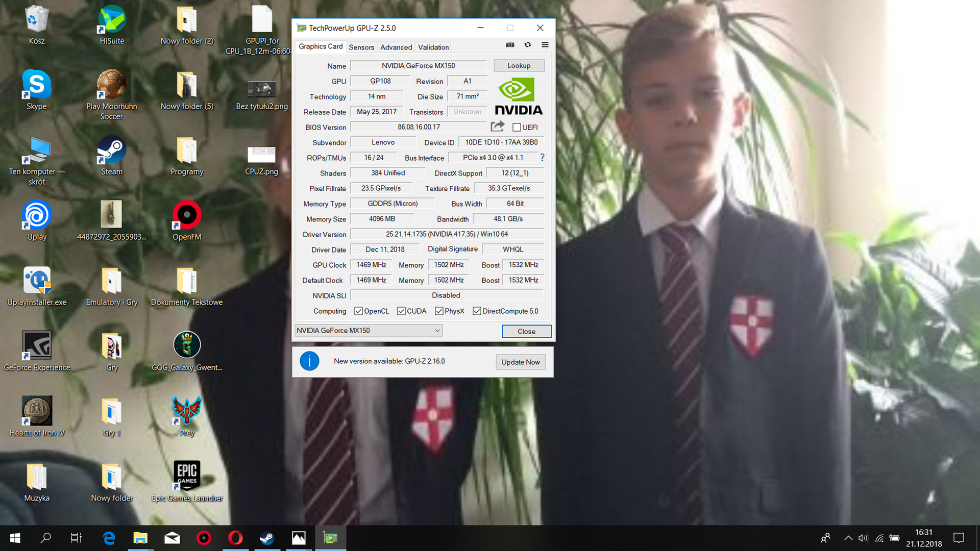Viewport: 980px width, 551px height.
Task: Open the GOG_Galaxy_Gwent desktop icon
Action: [x=187, y=352]
